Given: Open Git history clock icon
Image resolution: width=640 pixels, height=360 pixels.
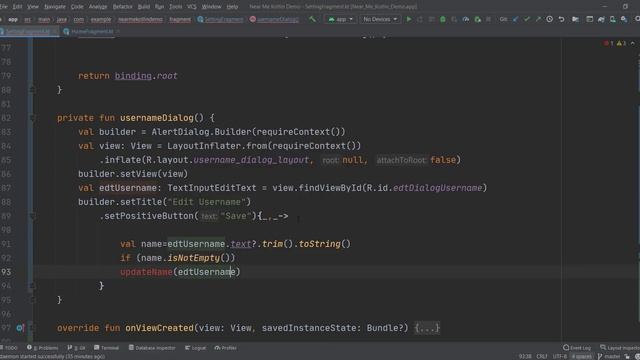Looking at the screenshot, I should [x=550, y=19].
